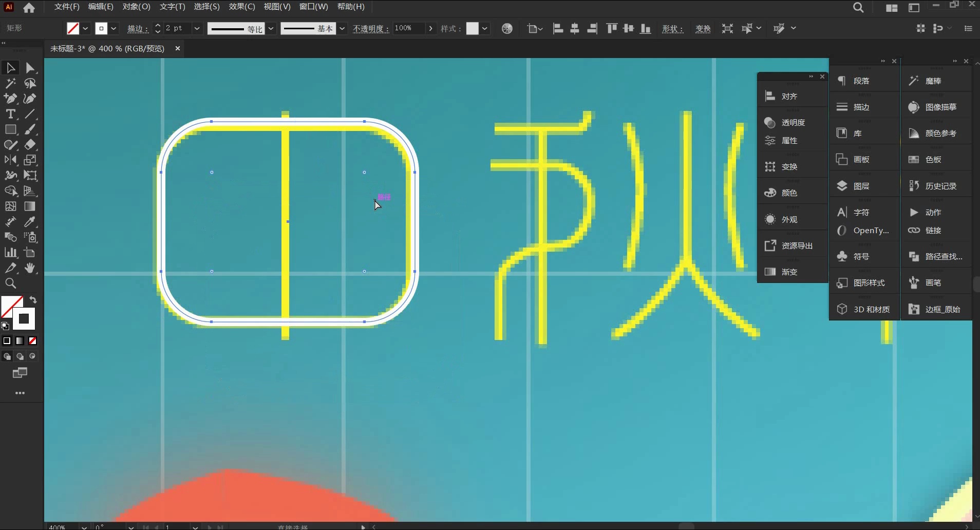Open variable width profile dropdown
The width and height of the screenshot is (980, 530).
click(x=271, y=29)
